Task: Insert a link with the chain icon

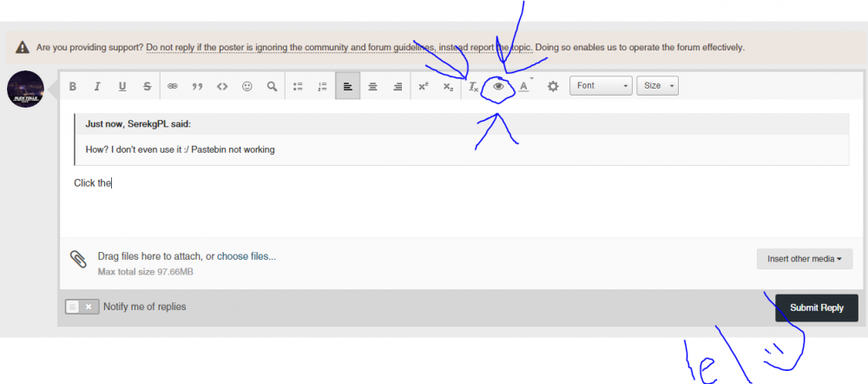Action: pyautogui.click(x=173, y=86)
